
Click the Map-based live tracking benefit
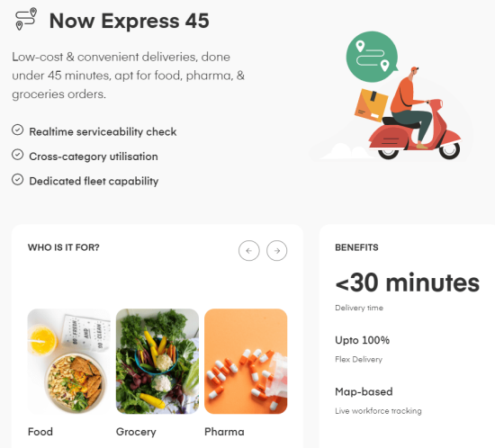[x=378, y=400]
